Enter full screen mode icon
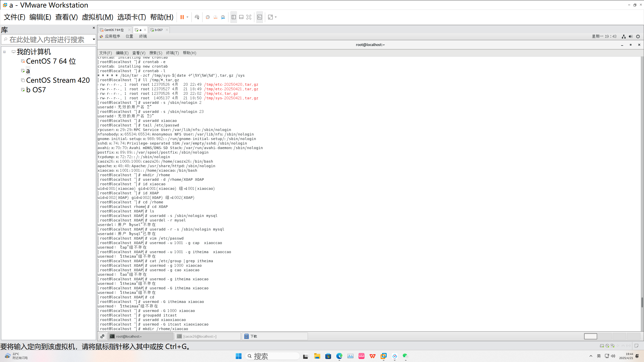The height and width of the screenshot is (362, 644). click(x=249, y=17)
